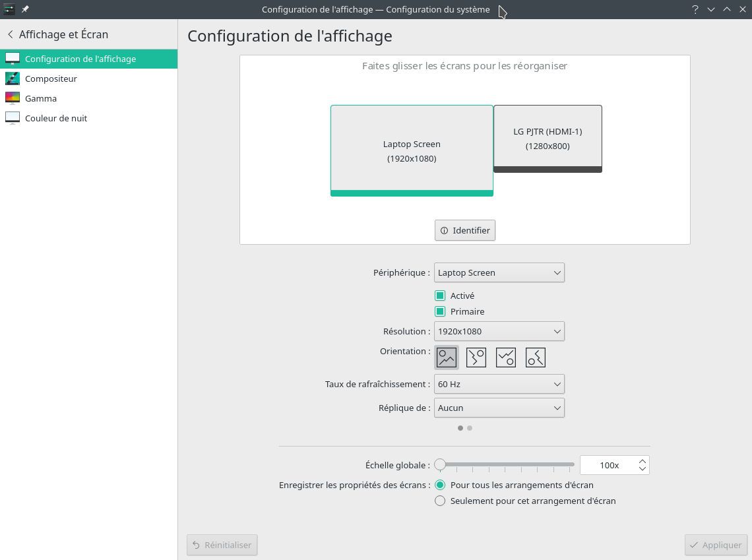Select the third orientation icon (upside down)

coord(505,358)
